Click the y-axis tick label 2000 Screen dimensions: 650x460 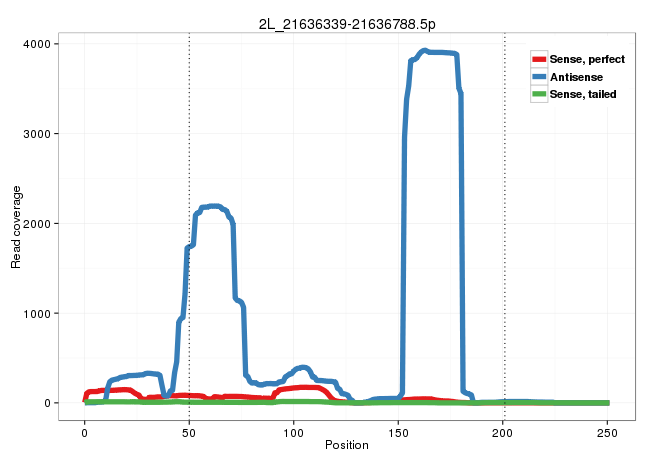coord(41,224)
